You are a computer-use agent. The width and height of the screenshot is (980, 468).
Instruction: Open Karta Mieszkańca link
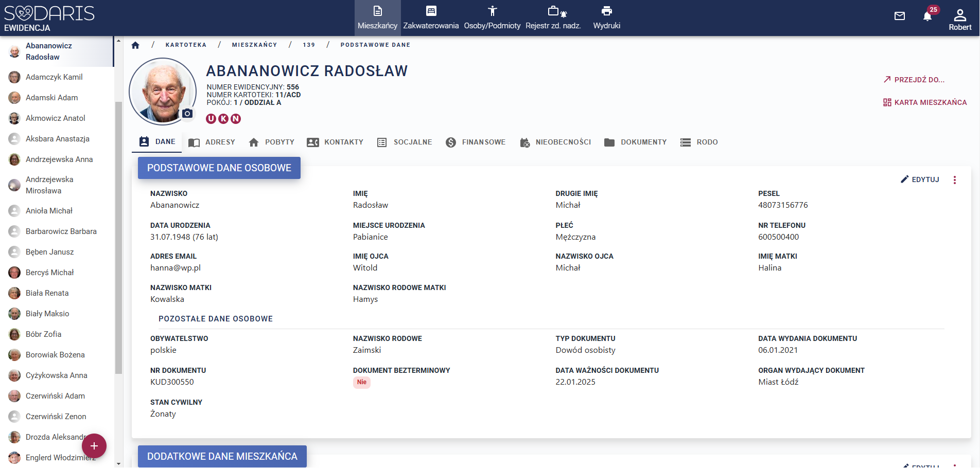pos(925,102)
